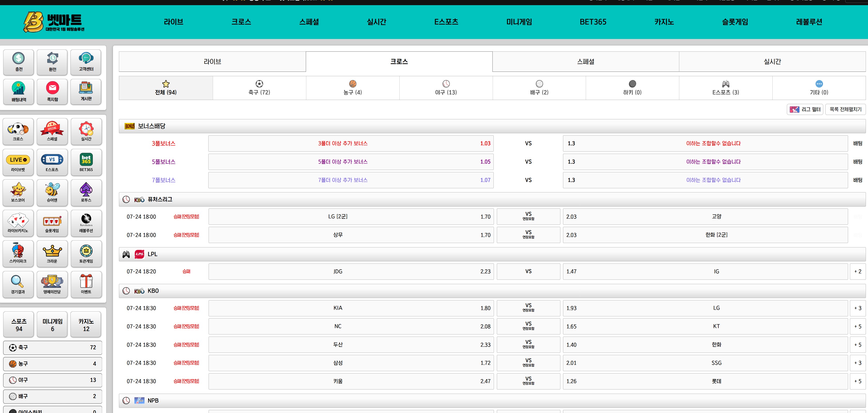Open the 리그 필터 button
The height and width of the screenshot is (413, 868).
805,110
